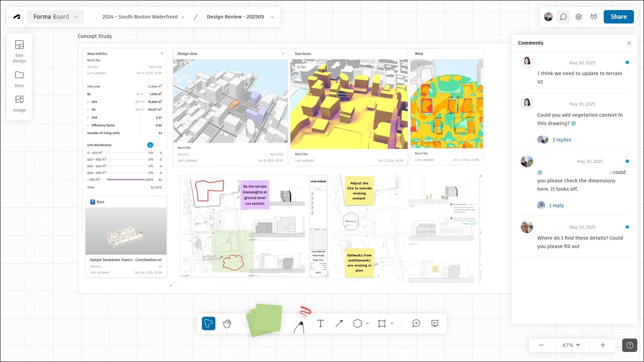Open the Site design panel

pyautogui.click(x=19, y=50)
